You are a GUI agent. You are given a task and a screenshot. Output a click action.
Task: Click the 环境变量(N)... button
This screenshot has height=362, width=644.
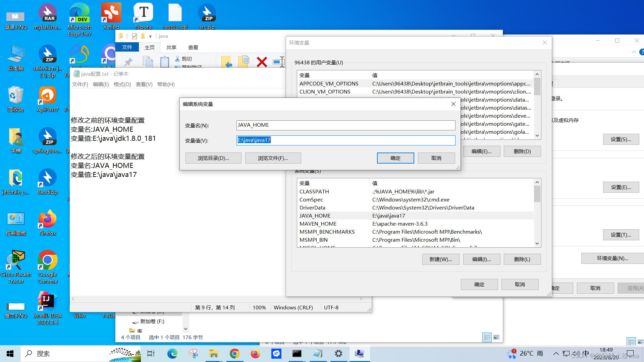[x=612, y=258]
